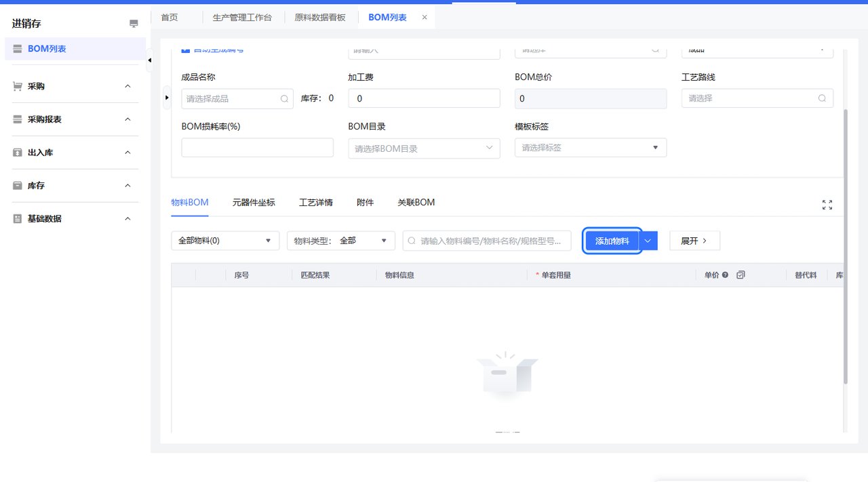Click the 采购报表 sidebar icon

(x=18, y=119)
